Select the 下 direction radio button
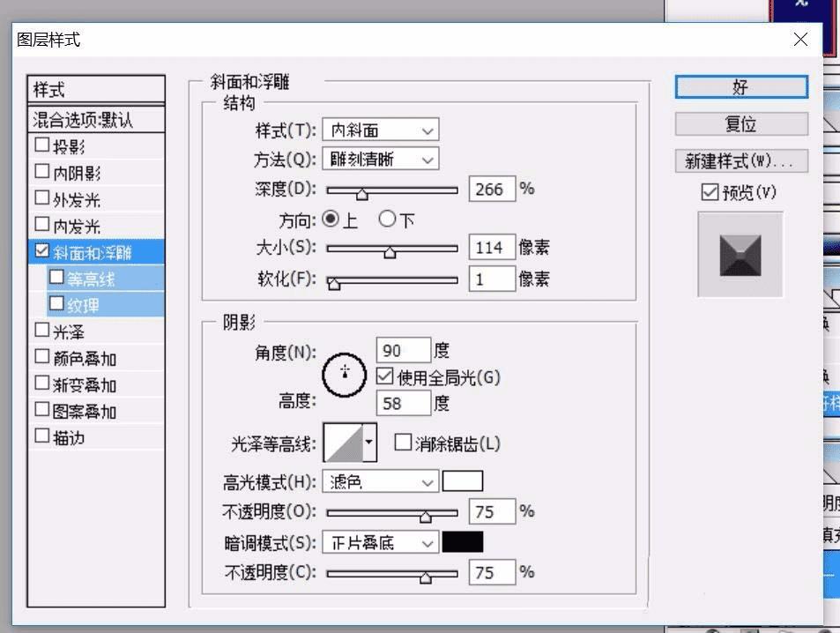 (x=387, y=219)
